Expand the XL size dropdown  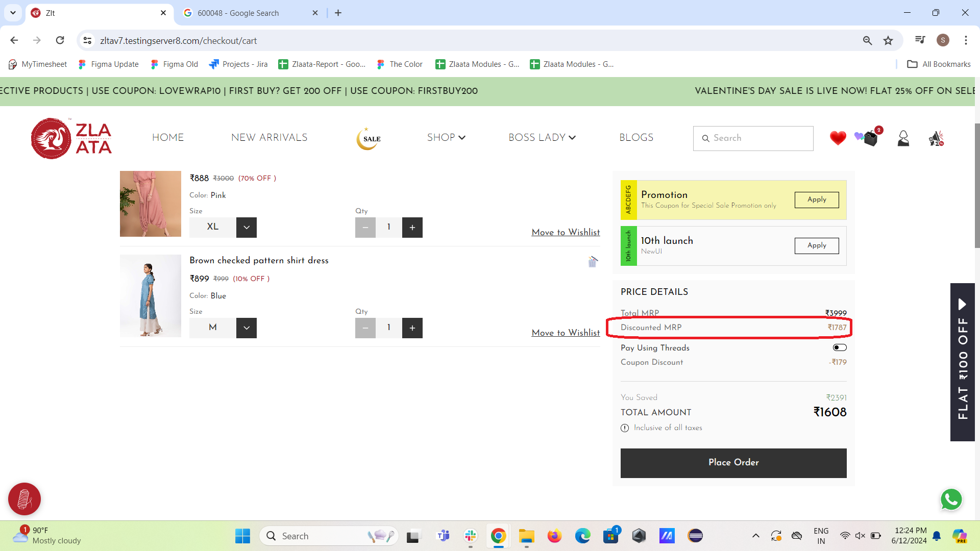coord(246,228)
